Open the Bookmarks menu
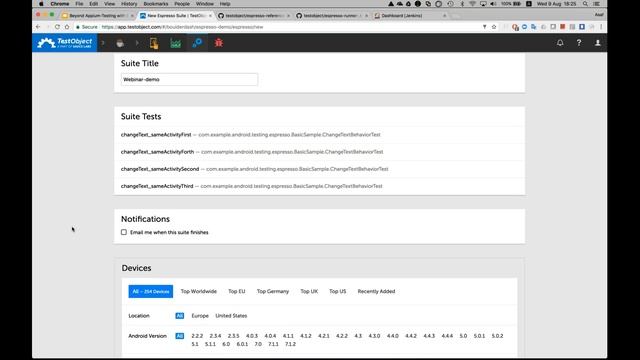The height and width of the screenshot is (360, 640). [156, 4]
